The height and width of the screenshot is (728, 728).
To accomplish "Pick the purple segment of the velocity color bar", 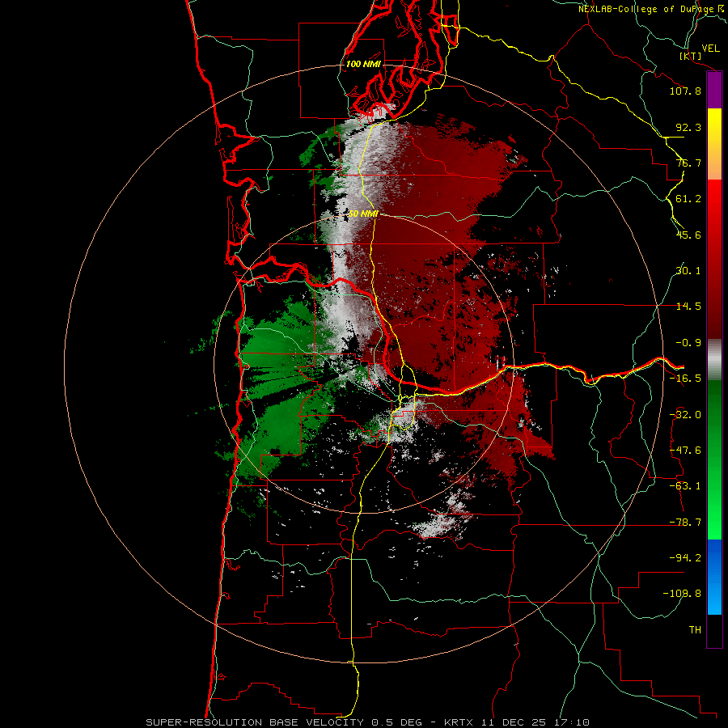I will (x=714, y=91).
